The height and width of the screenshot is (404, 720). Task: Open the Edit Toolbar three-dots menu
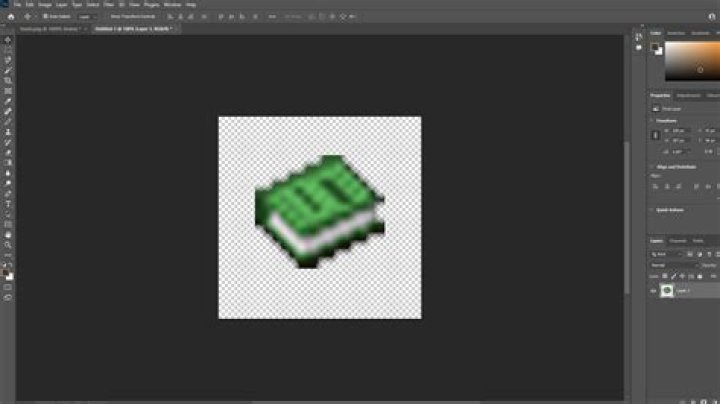pos(8,255)
